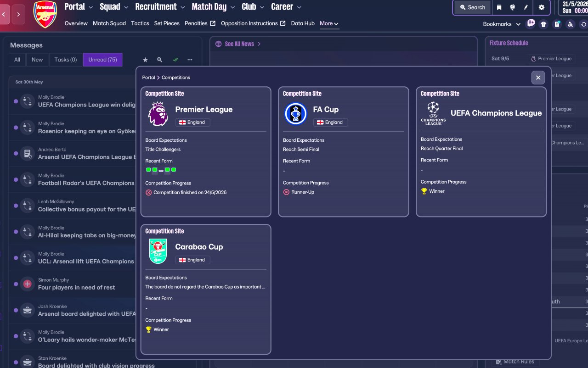Screen dimensions: 588x368
Task: Switch to the Overview tab
Action: pos(76,23)
